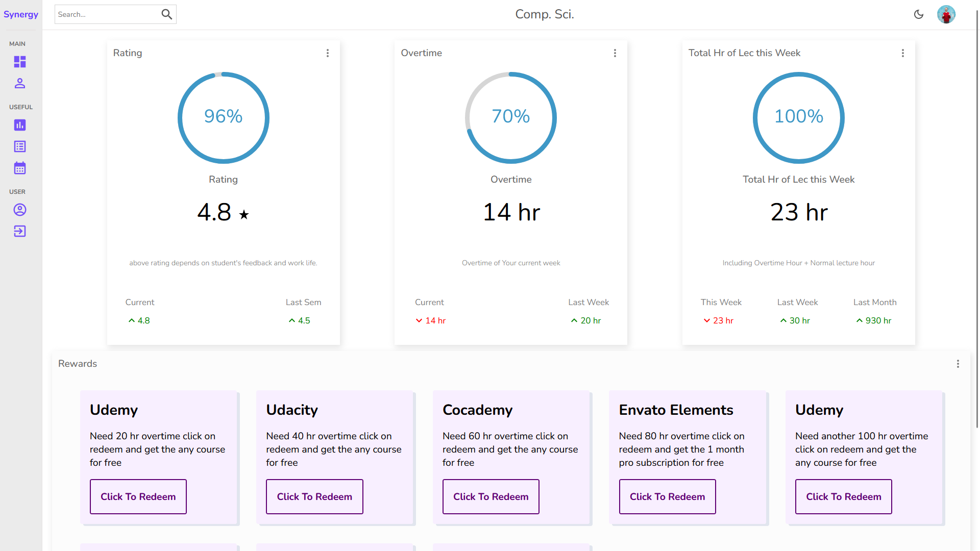Click the large 23 hr total value

point(799,212)
